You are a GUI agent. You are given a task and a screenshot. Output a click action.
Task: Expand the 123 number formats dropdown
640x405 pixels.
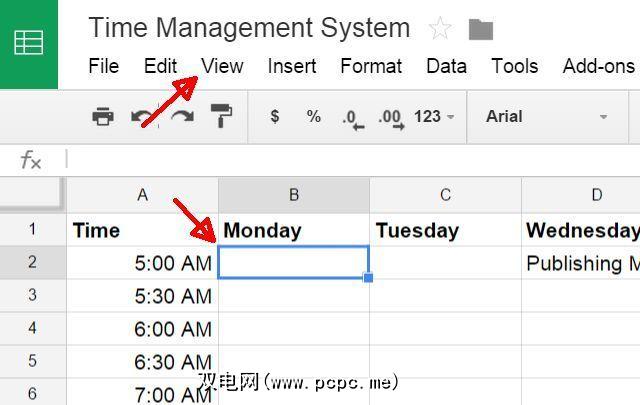tap(434, 117)
